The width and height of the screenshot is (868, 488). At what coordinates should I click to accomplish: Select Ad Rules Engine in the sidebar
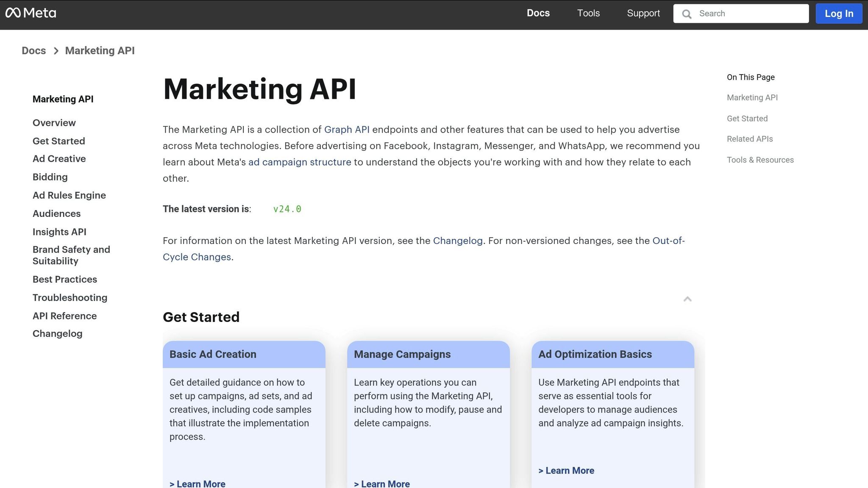point(69,195)
